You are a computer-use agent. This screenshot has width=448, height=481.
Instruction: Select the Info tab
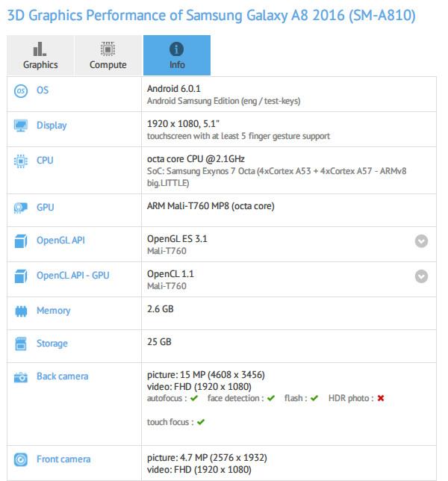pyautogui.click(x=177, y=55)
